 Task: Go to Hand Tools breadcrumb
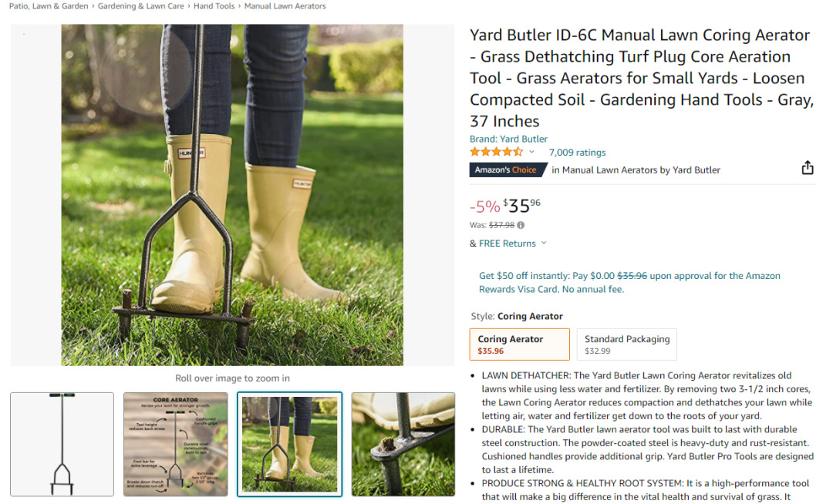click(214, 6)
